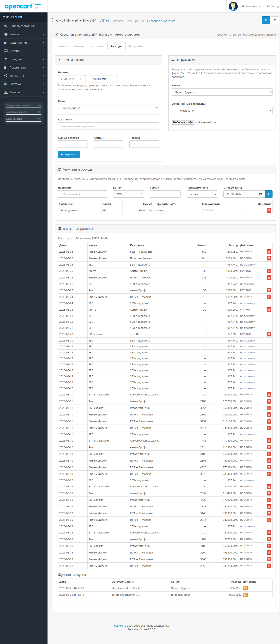Delete the 2026-08-26 Авито Профи expense
280x644 pixels.
pyautogui.click(x=269, y=271)
